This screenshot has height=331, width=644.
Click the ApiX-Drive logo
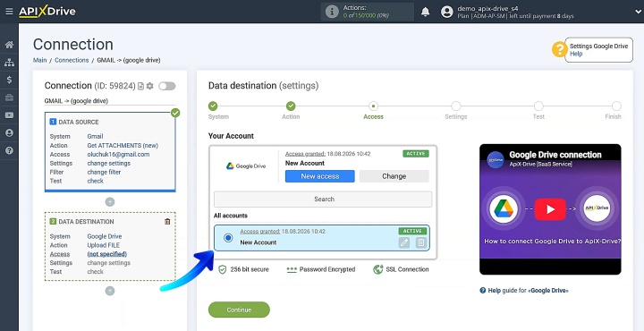(x=47, y=12)
